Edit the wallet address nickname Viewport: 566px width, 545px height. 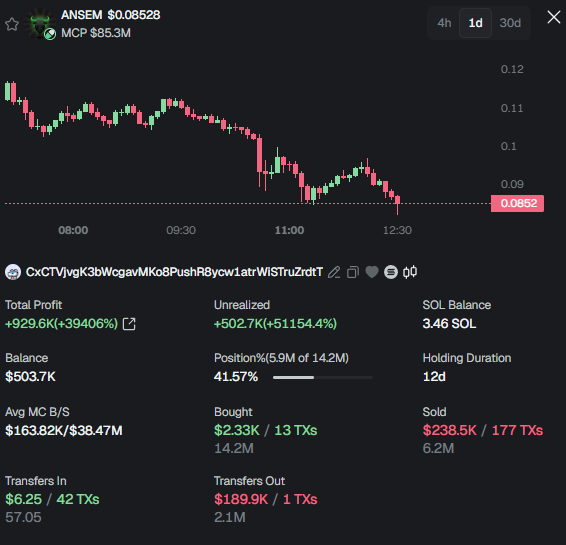click(334, 272)
